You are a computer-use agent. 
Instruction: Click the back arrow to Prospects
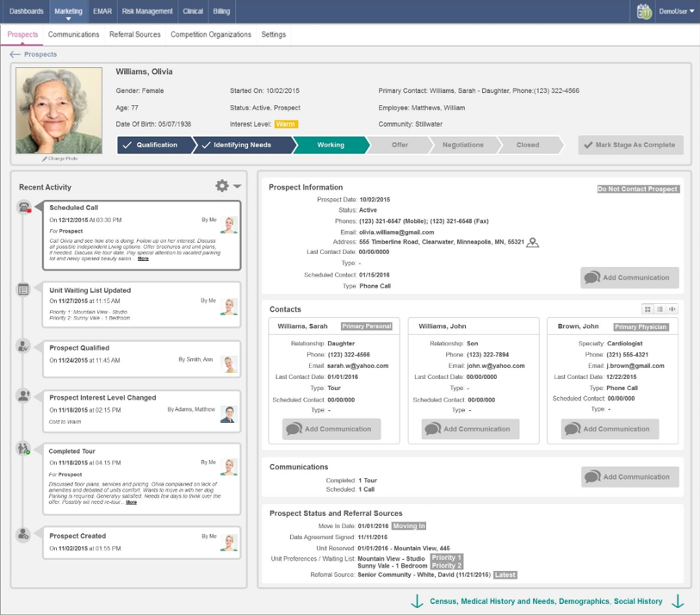click(x=15, y=54)
